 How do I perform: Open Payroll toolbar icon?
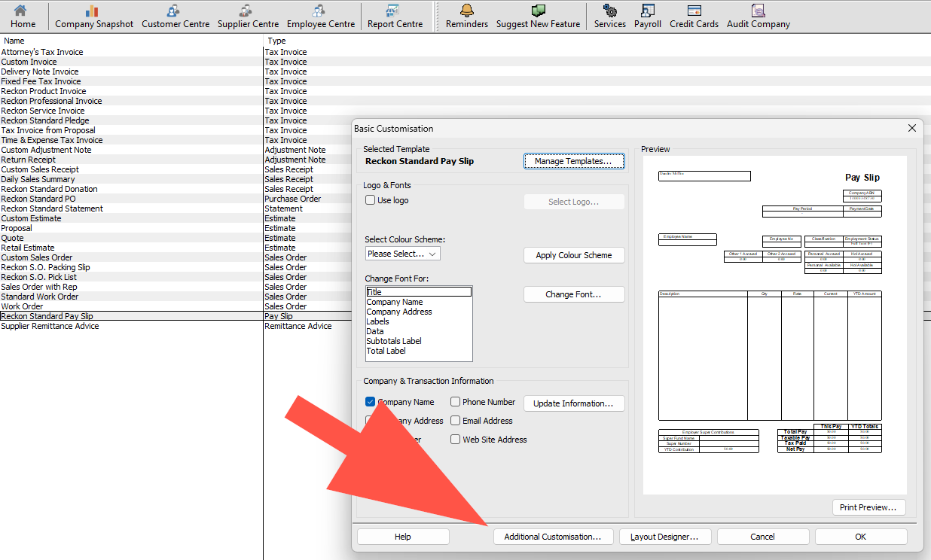pyautogui.click(x=648, y=16)
